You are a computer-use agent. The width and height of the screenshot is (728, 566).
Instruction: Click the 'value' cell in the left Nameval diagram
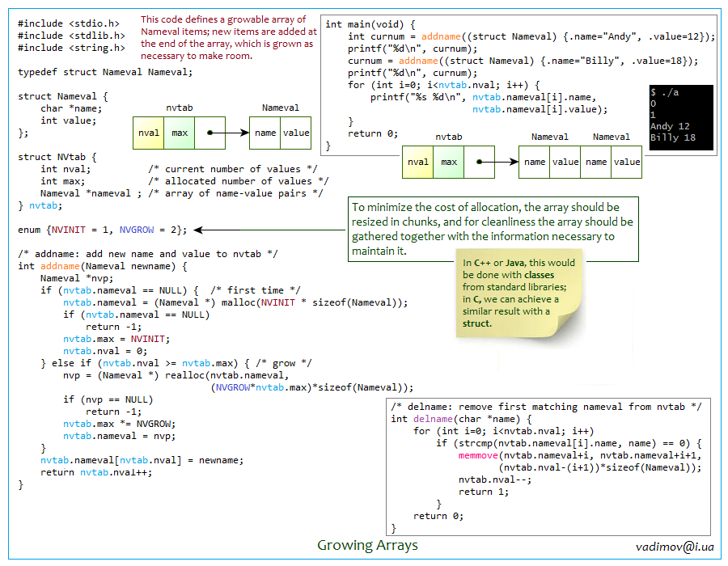[296, 133]
